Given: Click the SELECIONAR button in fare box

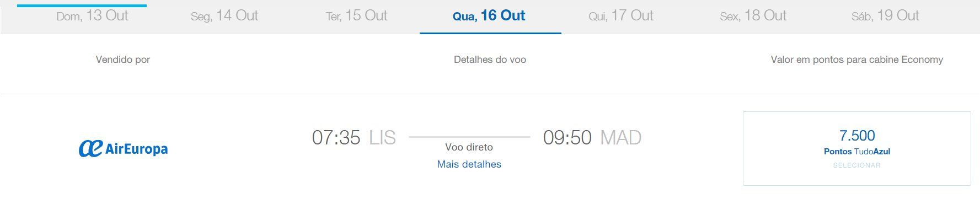Looking at the screenshot, I should [856, 165].
